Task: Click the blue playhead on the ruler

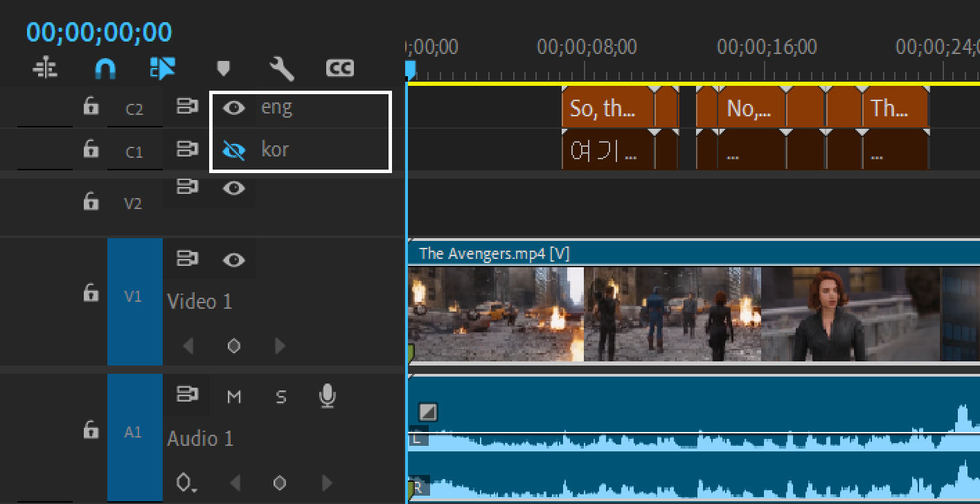Action: click(410, 70)
